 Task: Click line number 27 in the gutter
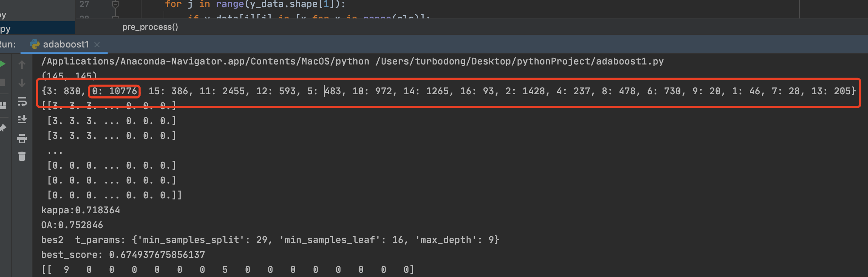[84, 4]
